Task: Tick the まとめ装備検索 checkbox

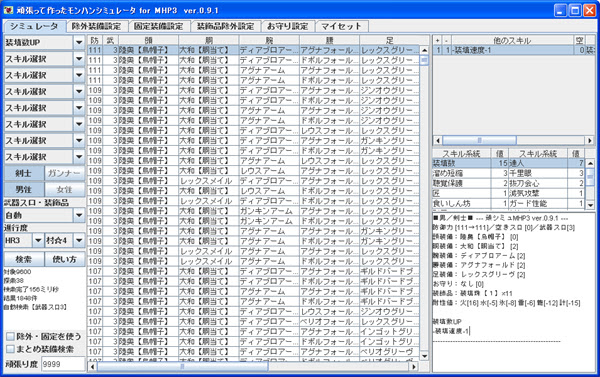Action: [10, 349]
